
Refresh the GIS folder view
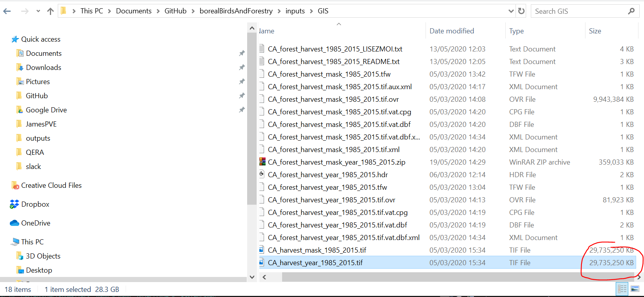[x=521, y=11]
